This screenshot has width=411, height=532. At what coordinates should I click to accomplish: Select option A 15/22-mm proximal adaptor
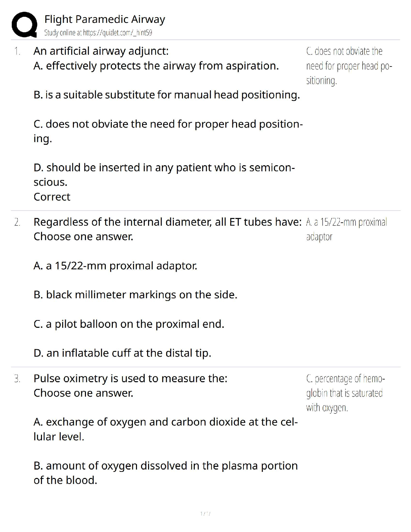coord(116,266)
